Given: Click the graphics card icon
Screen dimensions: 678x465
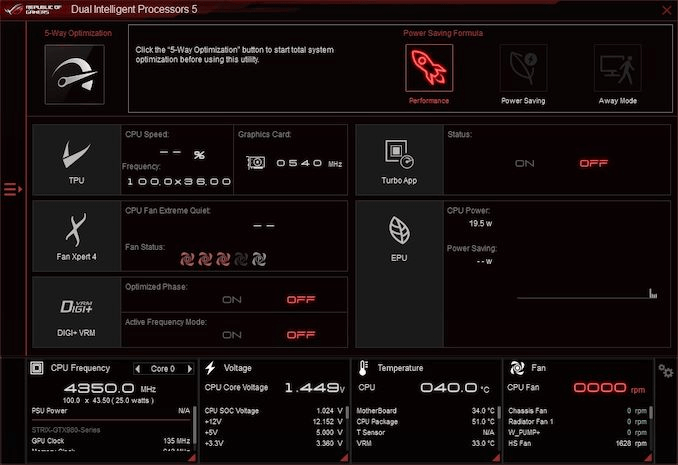Looking at the screenshot, I should [x=256, y=163].
